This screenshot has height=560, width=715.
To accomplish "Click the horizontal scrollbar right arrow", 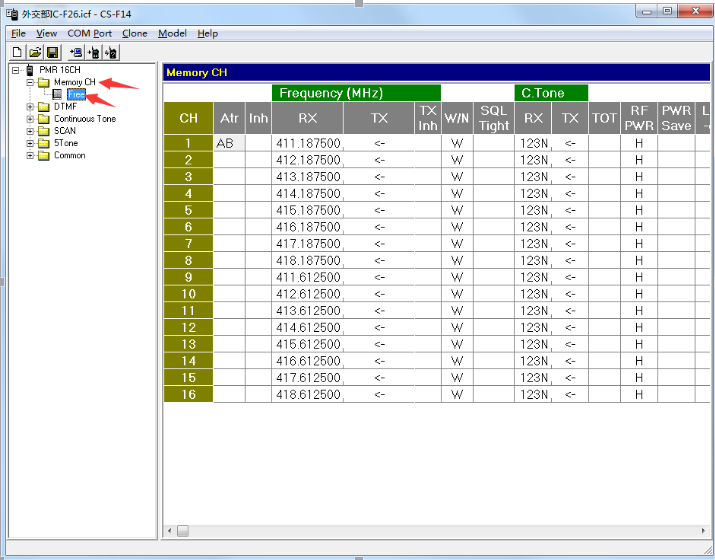I will (x=703, y=530).
